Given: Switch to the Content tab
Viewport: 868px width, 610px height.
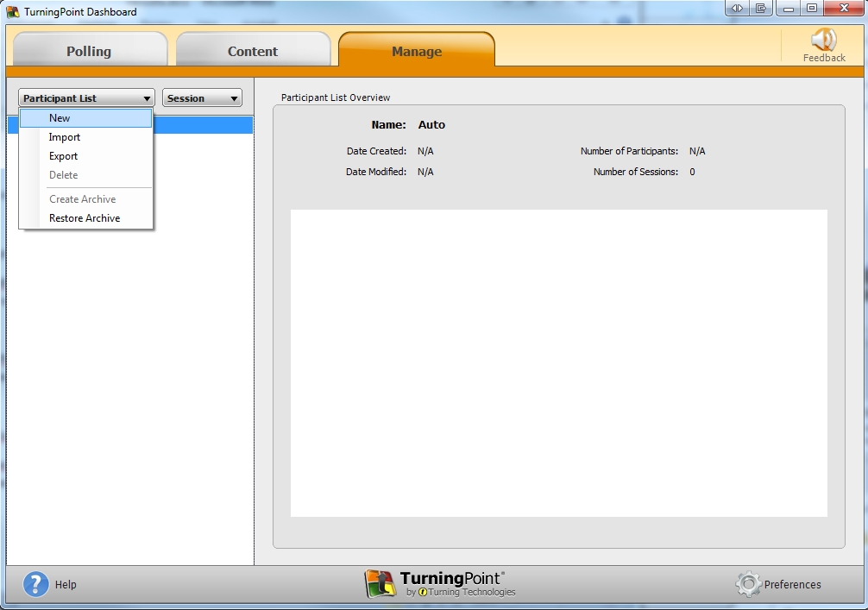Looking at the screenshot, I should click(253, 51).
